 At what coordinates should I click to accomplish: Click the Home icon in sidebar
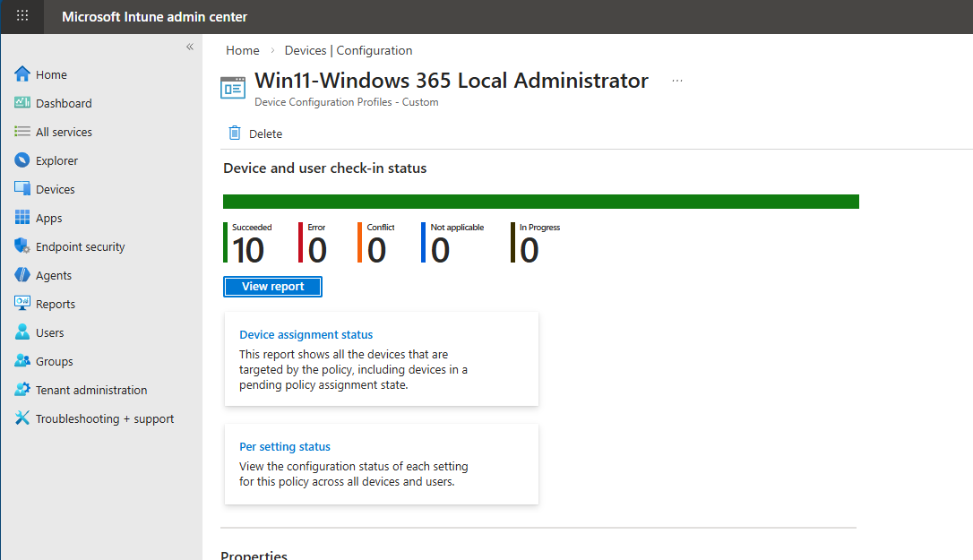click(22, 74)
